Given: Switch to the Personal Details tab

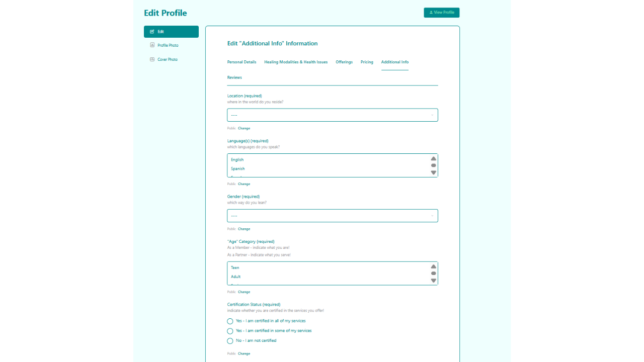Looking at the screenshot, I should (x=242, y=62).
